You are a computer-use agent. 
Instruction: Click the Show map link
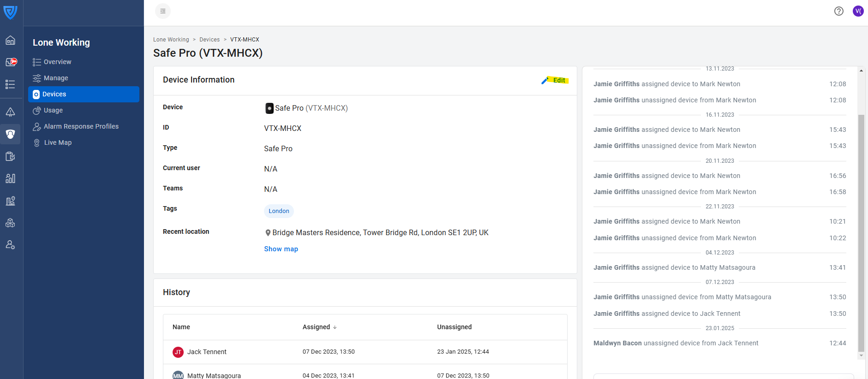[281, 249]
